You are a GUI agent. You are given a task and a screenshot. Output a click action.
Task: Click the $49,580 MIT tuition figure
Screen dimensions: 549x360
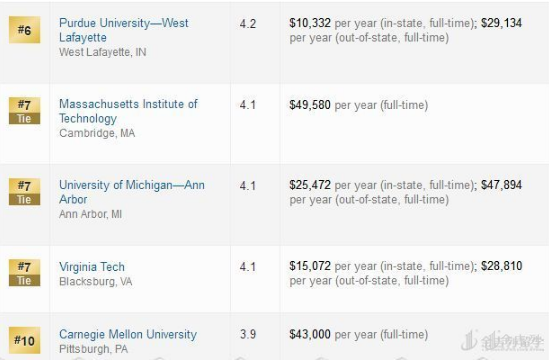point(310,105)
